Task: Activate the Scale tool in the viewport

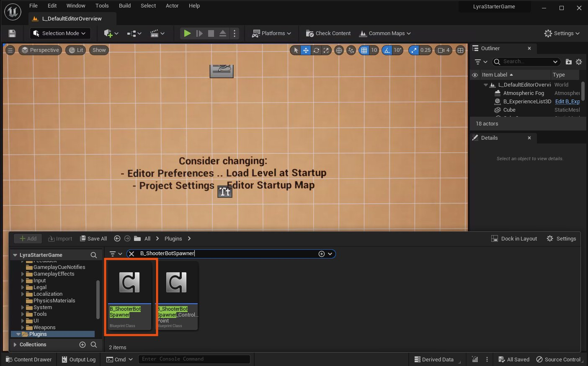Action: pyautogui.click(x=326, y=50)
